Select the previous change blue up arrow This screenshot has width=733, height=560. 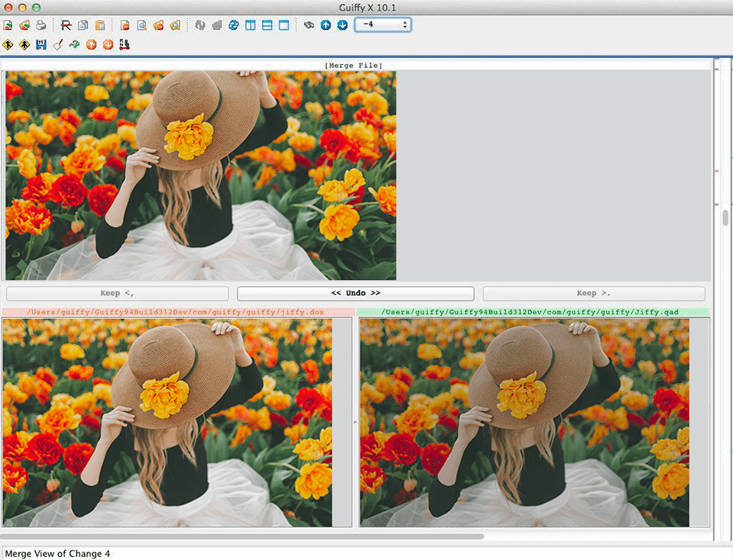coord(325,24)
